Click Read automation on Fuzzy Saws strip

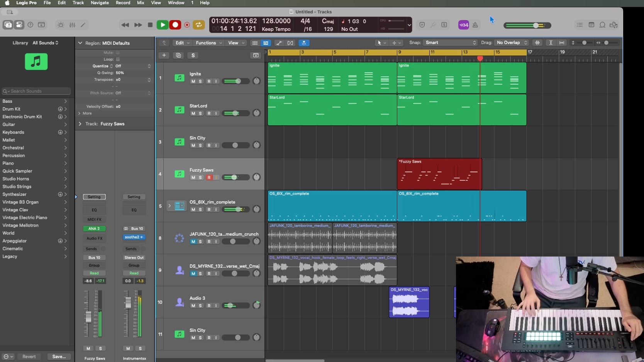(94, 273)
